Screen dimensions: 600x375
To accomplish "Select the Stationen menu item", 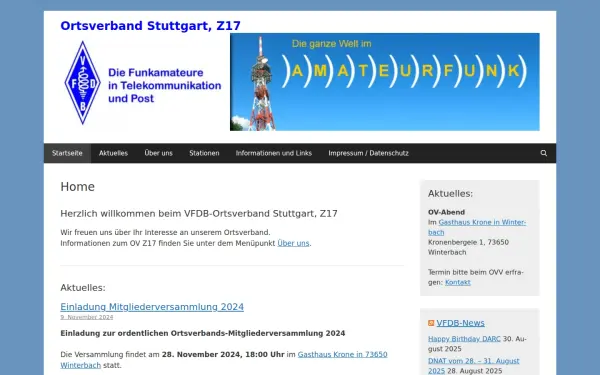I will click(x=204, y=153).
